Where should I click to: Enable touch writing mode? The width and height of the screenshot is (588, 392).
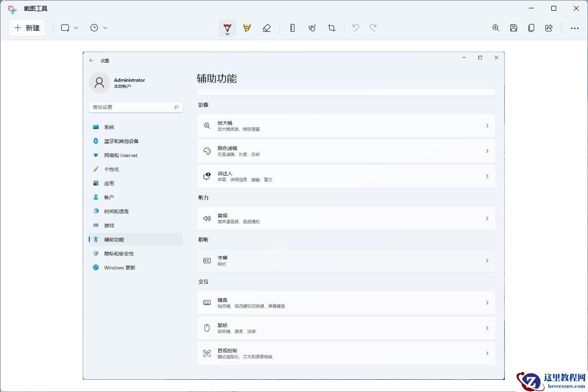click(x=312, y=28)
